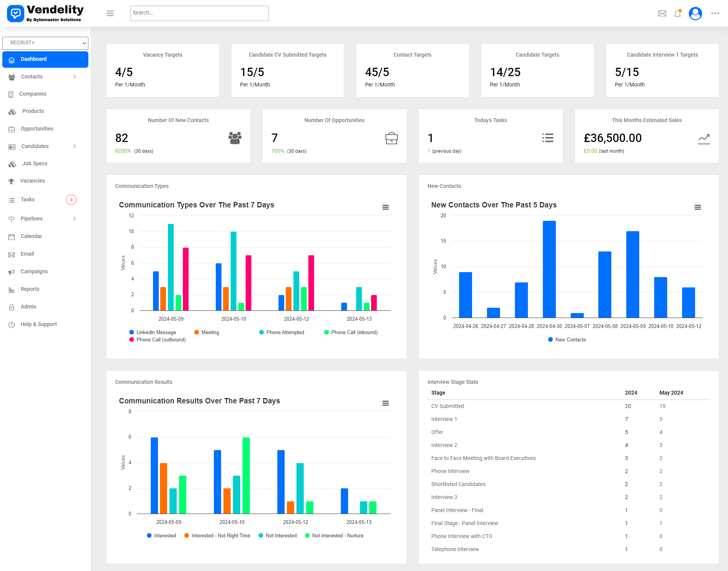Toggle Phone Call (inbound) legend item

pyautogui.click(x=351, y=332)
